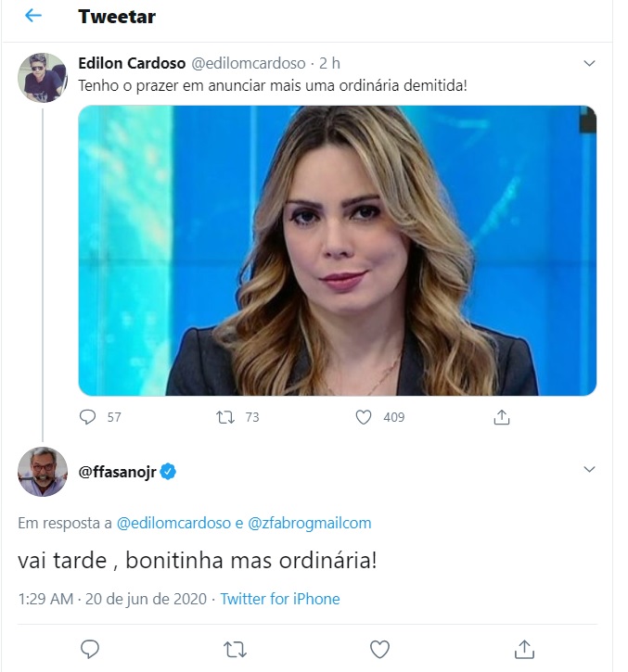
Task: Open the @zfabrogmailcom mention link
Action: [310, 523]
